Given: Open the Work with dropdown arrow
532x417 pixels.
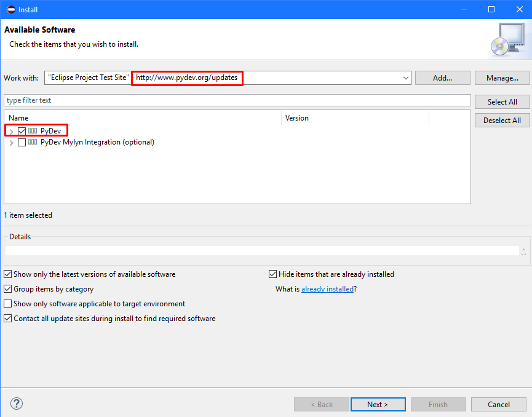Looking at the screenshot, I should pos(405,78).
